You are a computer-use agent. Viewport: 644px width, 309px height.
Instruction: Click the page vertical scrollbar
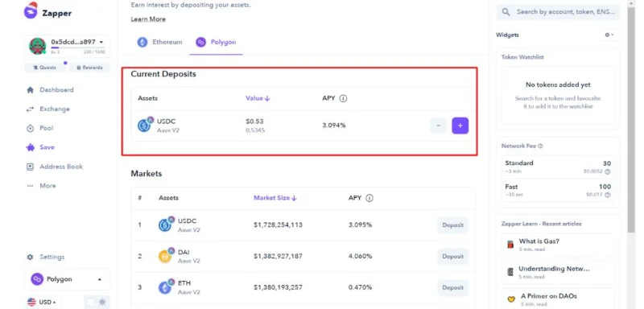631,119
